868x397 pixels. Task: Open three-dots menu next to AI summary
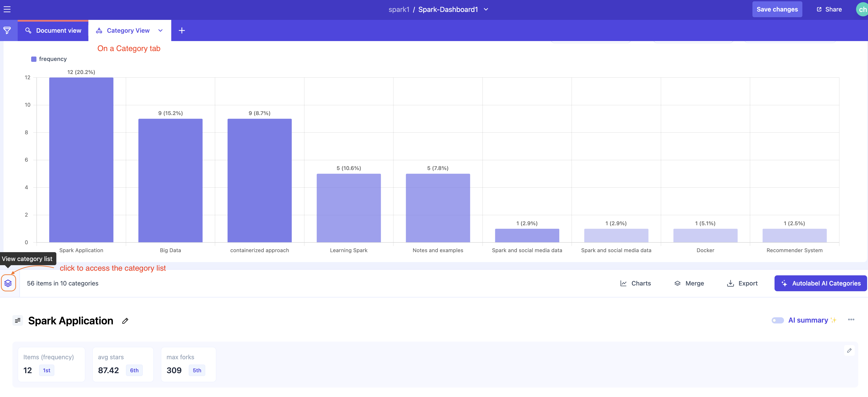[851, 320]
